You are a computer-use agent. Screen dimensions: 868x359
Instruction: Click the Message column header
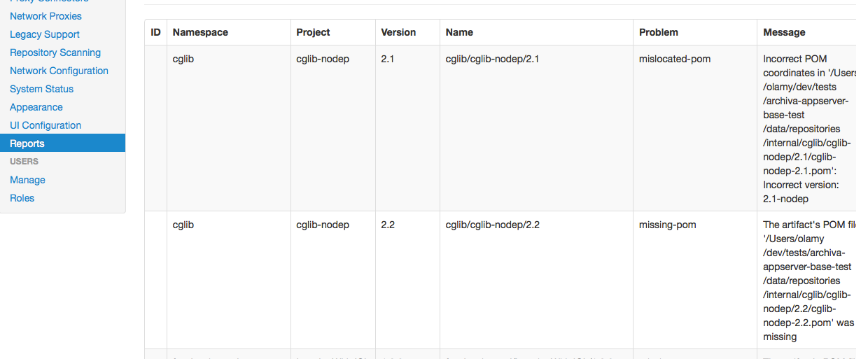(x=784, y=32)
